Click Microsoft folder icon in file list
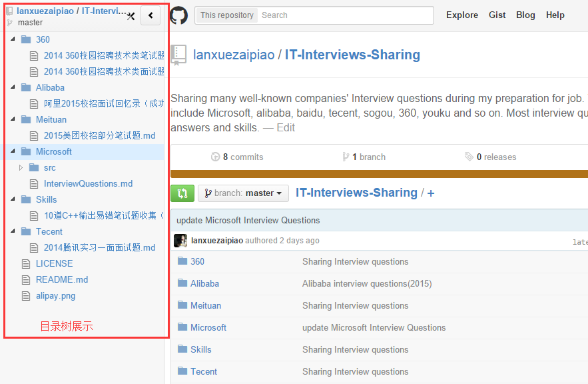 [182, 327]
